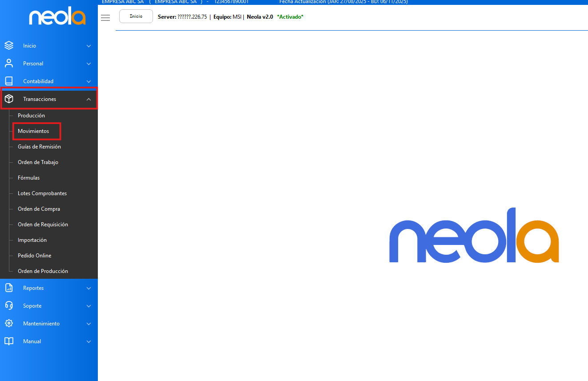Click the Soporte headset icon
Viewport: 588px width, 381px height.
click(9, 306)
